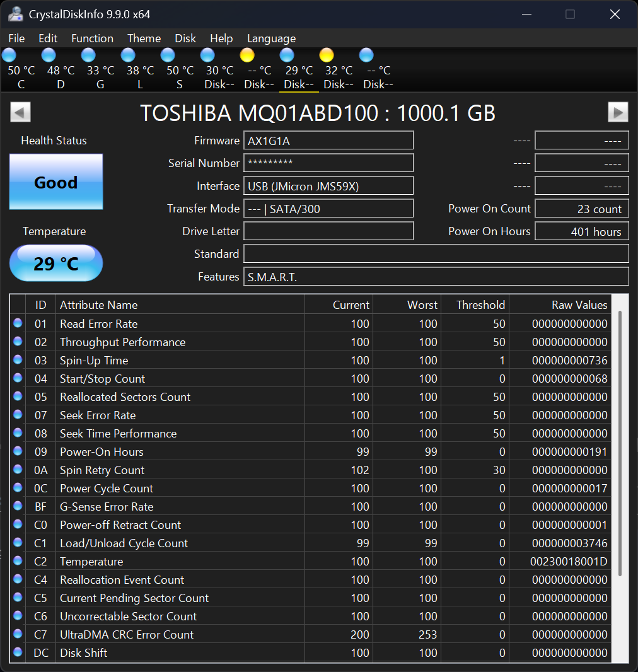Image resolution: width=638 pixels, height=672 pixels.
Task: Click the Worst column header
Action: pyautogui.click(x=407, y=304)
